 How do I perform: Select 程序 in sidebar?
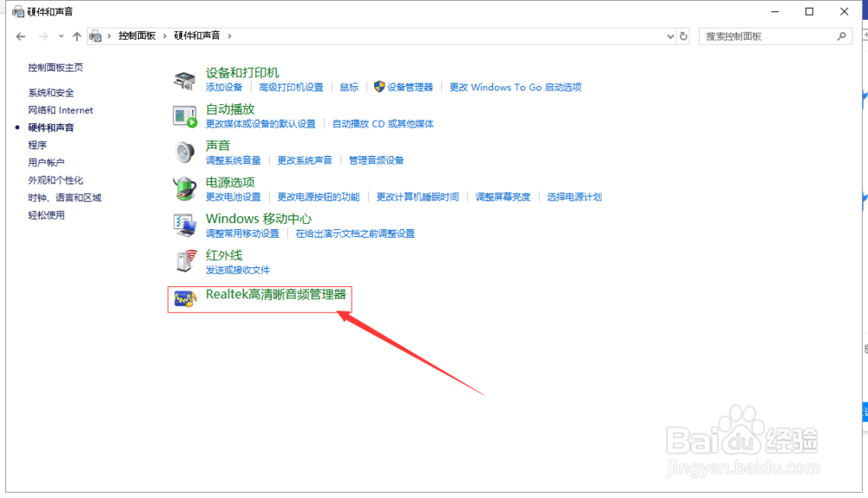[37, 145]
